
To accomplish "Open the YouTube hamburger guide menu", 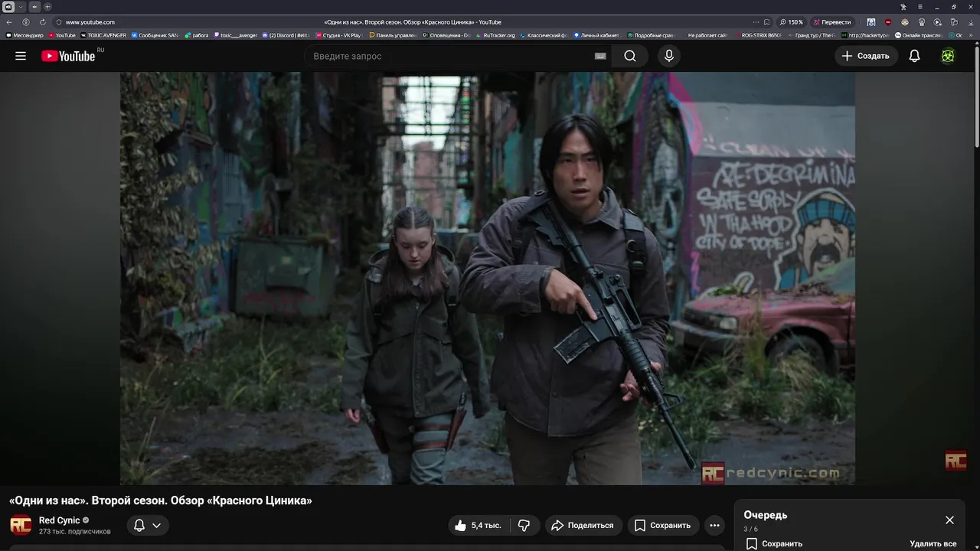I will point(21,56).
